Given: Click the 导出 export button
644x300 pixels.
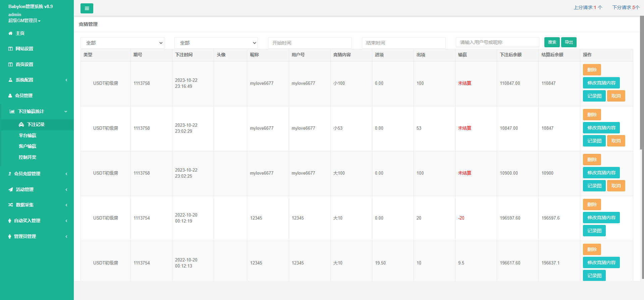Looking at the screenshot, I should coord(569,42).
